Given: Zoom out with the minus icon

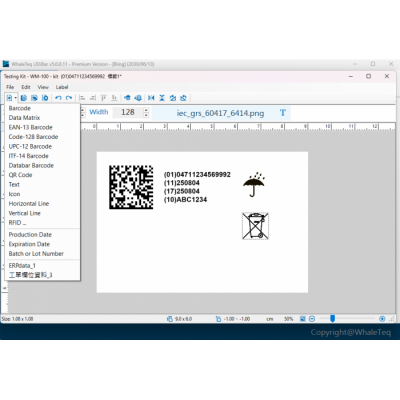Looking at the screenshot, I should 312,319.
